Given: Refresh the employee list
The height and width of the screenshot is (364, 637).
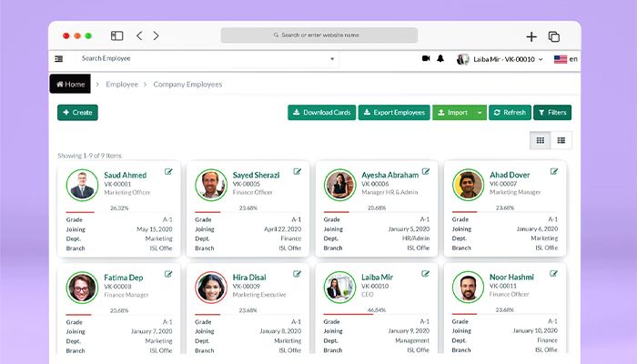Looking at the screenshot, I should [x=510, y=113].
